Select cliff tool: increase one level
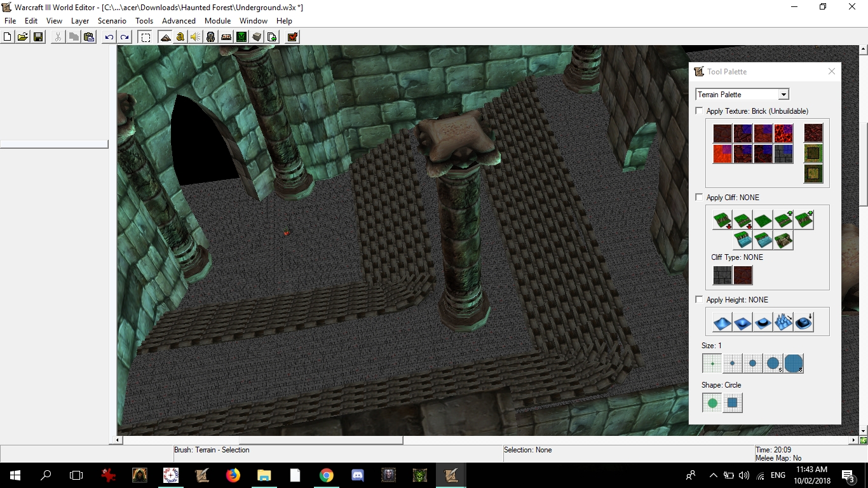Viewport: 868px width, 488px height. (x=783, y=220)
